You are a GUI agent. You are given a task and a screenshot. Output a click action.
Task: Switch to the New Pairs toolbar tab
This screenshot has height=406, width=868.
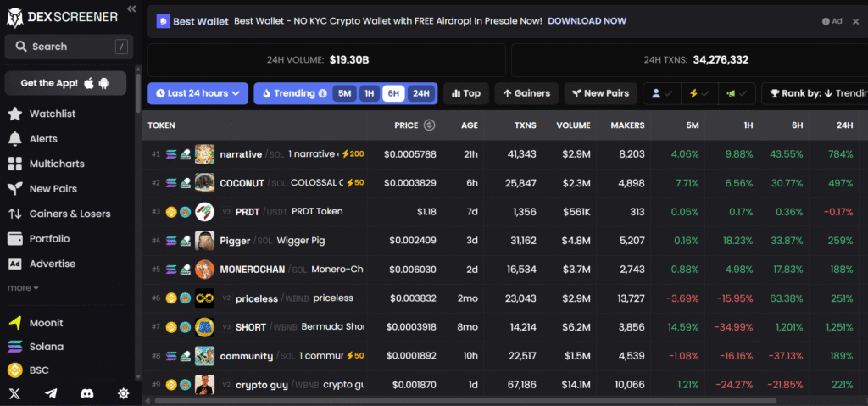[601, 93]
